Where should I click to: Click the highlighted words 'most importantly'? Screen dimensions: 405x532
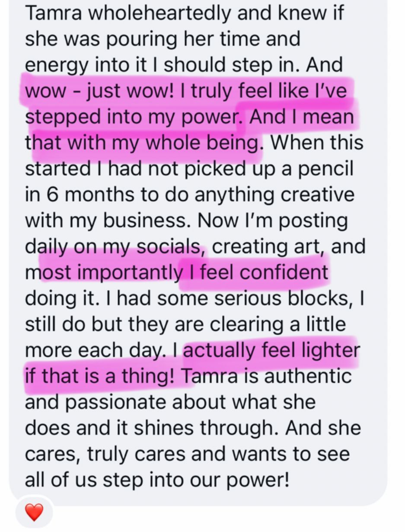(104, 273)
